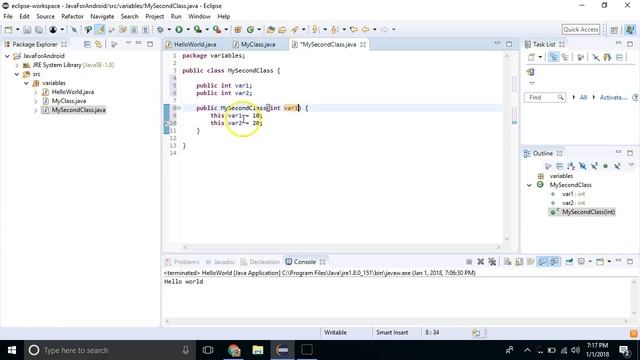Toggle Link with Editor in Package Explorer
The image size is (640, 360).
tap(98, 44)
